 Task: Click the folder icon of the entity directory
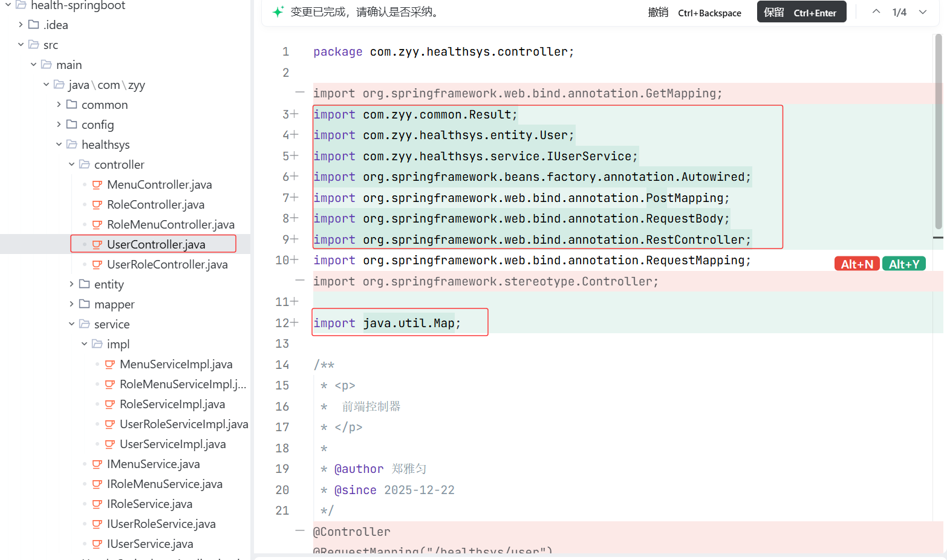[84, 284]
